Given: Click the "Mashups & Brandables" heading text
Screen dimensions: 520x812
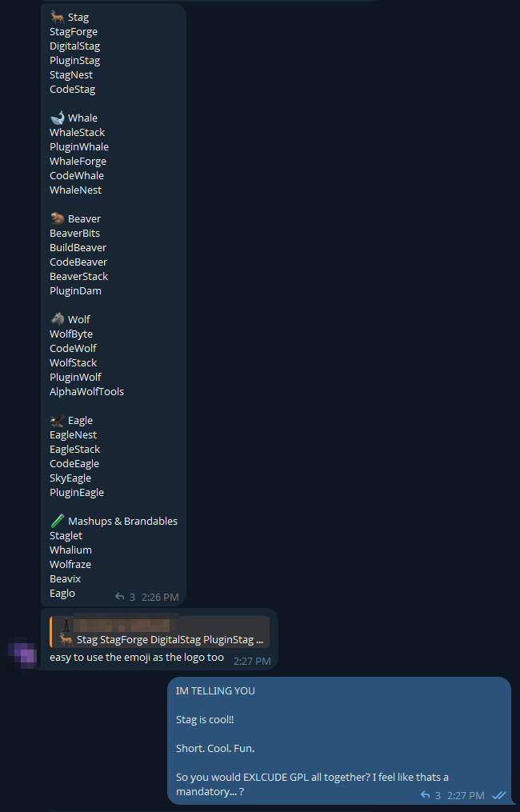Looking at the screenshot, I should pos(122,521).
